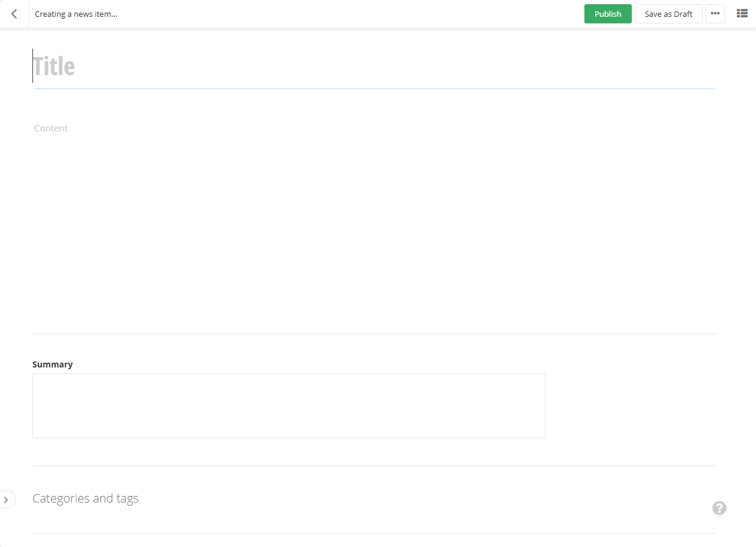
Task: Click the Summary field label
Action: (x=52, y=364)
